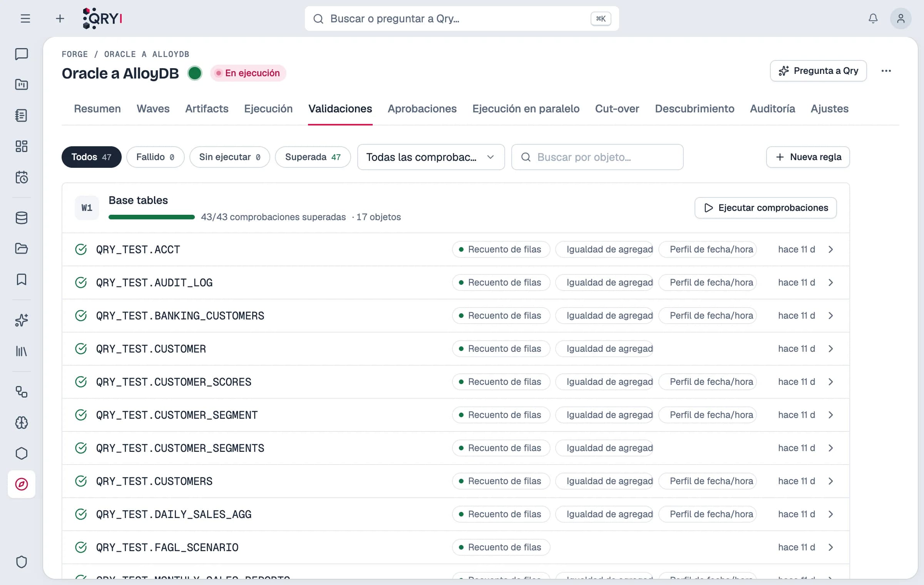Expand the QRY_TEST.FAGL_SCENARIO row chevron
The height and width of the screenshot is (585, 924).
tap(830, 547)
